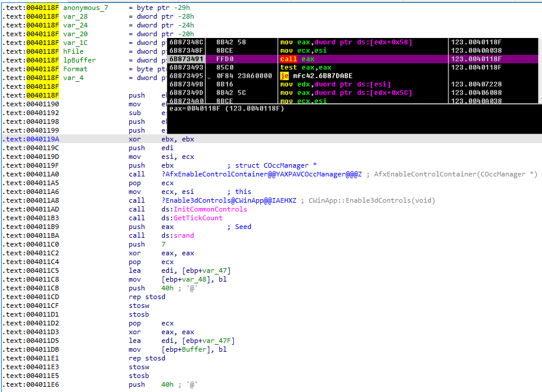This screenshot has width=542, height=392.
Task: Click the 'mov esi, ecx' instruction
Action: tap(161, 157)
